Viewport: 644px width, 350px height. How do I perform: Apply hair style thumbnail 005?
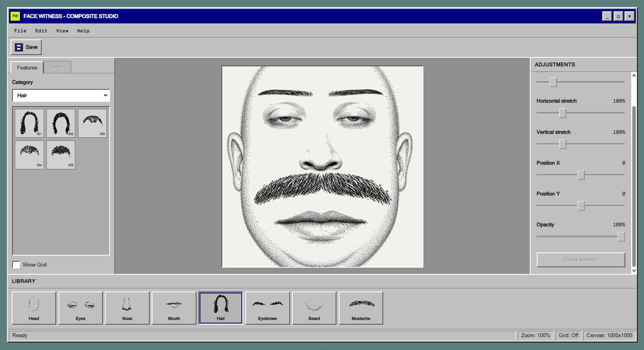(x=61, y=155)
